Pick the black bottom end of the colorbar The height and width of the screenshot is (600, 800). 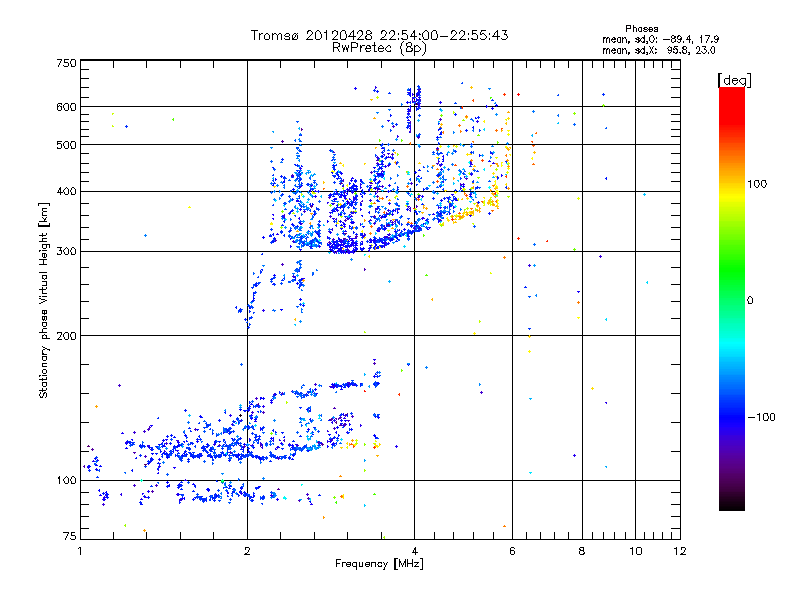coord(732,504)
